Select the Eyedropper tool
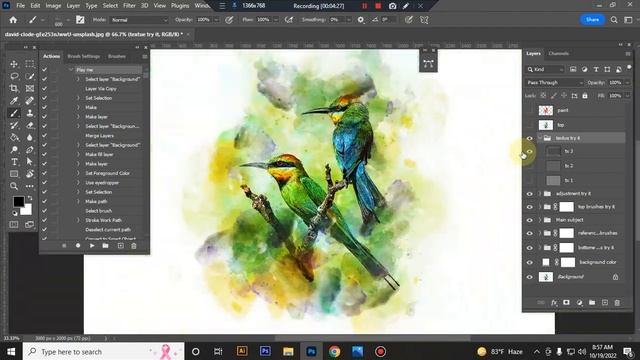 [x=14, y=101]
